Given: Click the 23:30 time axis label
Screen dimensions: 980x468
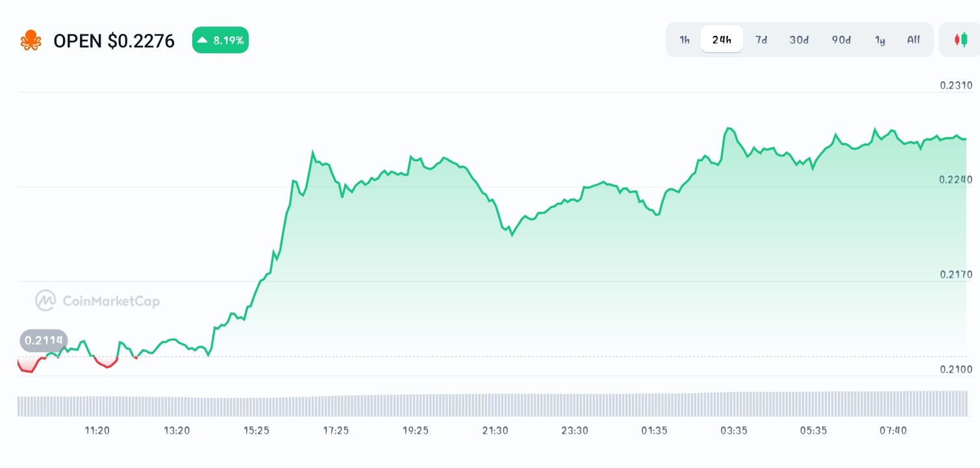Looking at the screenshot, I should (x=575, y=430).
